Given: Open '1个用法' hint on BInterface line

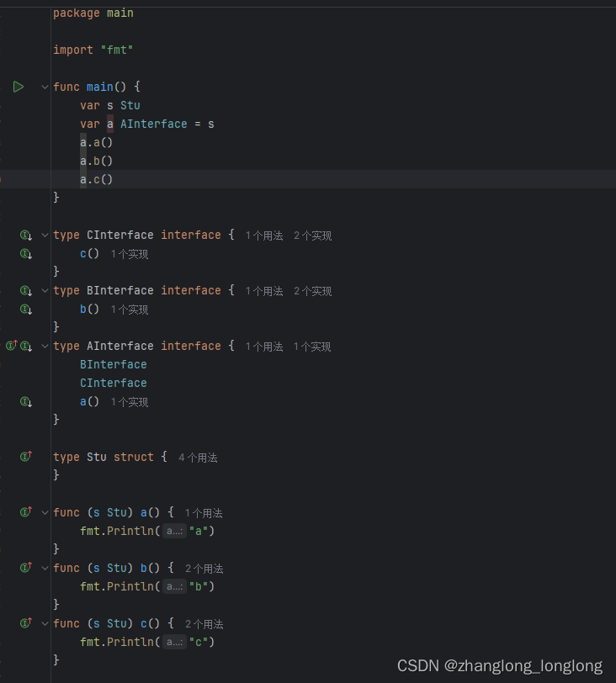Looking at the screenshot, I should [264, 291].
